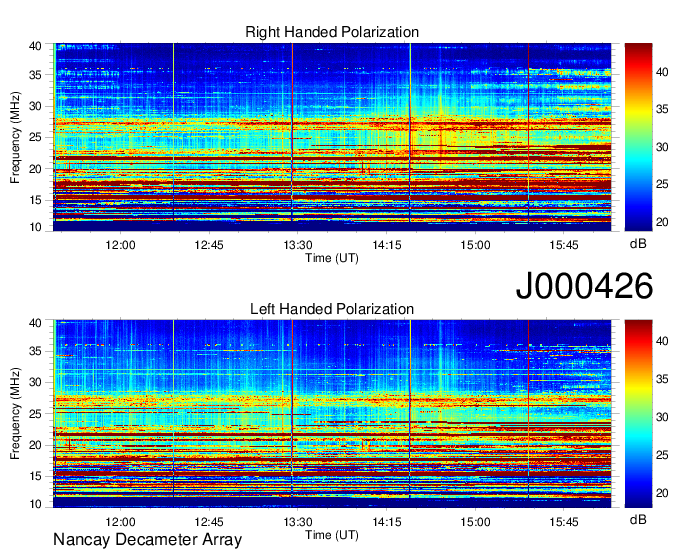The image size is (680, 552).
Task: Click the 12:00 tick under the upper plot
Action: coord(120,245)
